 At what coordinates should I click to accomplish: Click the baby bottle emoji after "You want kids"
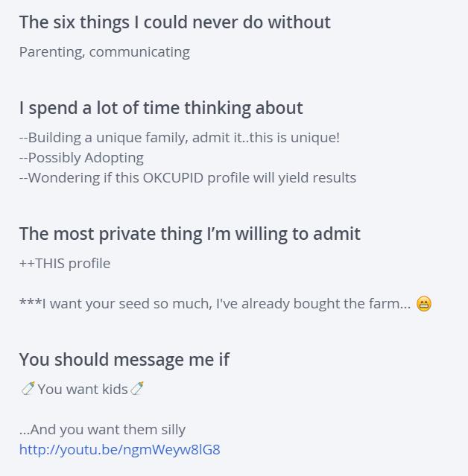pos(137,388)
